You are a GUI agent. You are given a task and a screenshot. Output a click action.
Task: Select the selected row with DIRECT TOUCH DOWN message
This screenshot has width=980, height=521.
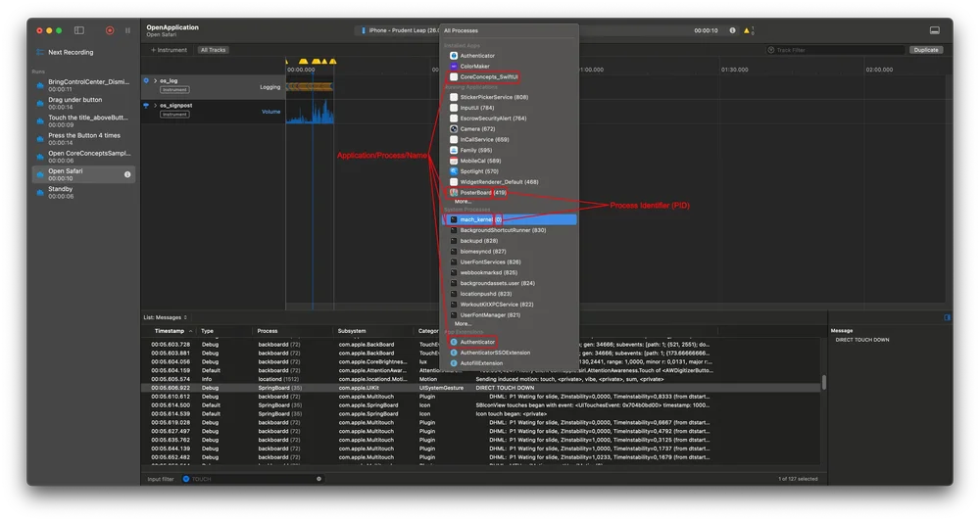[480, 388]
